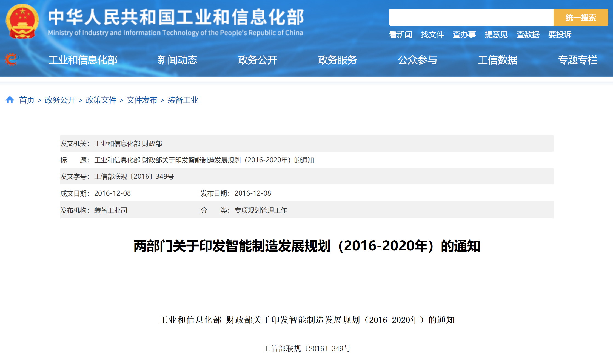This screenshot has width=613, height=364.
Task: Click the red gear icon beside the navigation bar
Action: tap(12, 59)
